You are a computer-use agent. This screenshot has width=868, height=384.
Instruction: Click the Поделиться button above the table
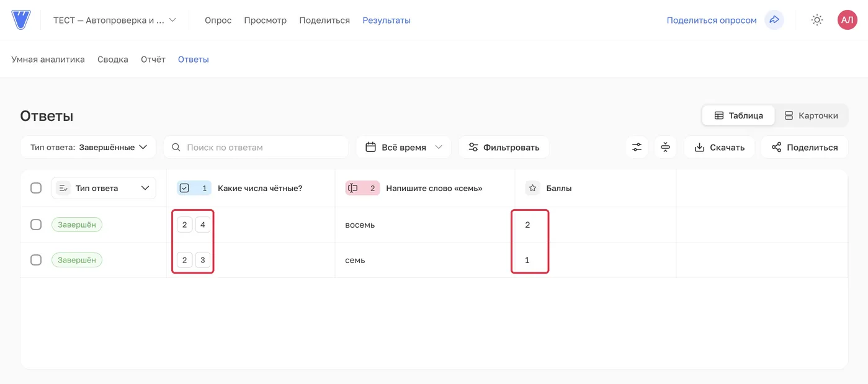click(804, 147)
